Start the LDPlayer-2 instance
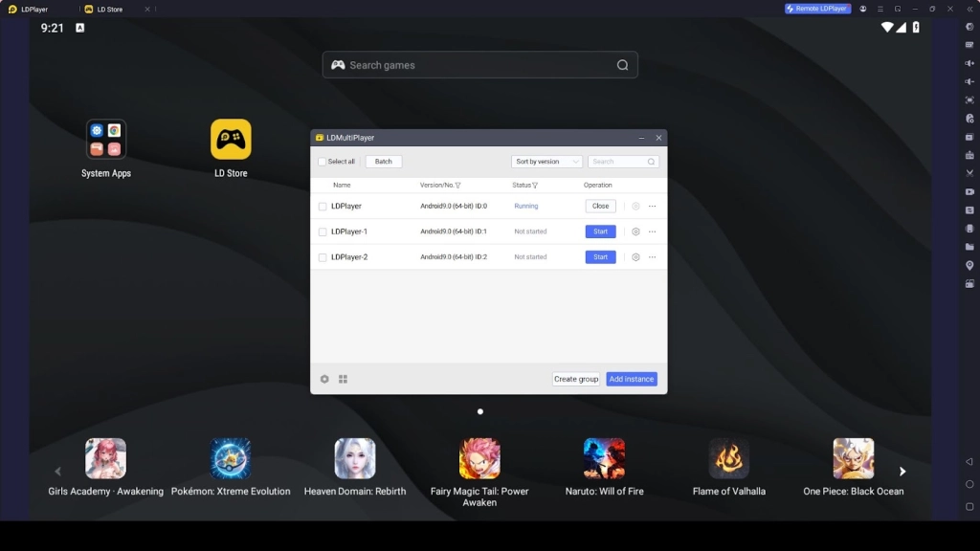Image resolution: width=980 pixels, height=551 pixels. pyautogui.click(x=601, y=257)
